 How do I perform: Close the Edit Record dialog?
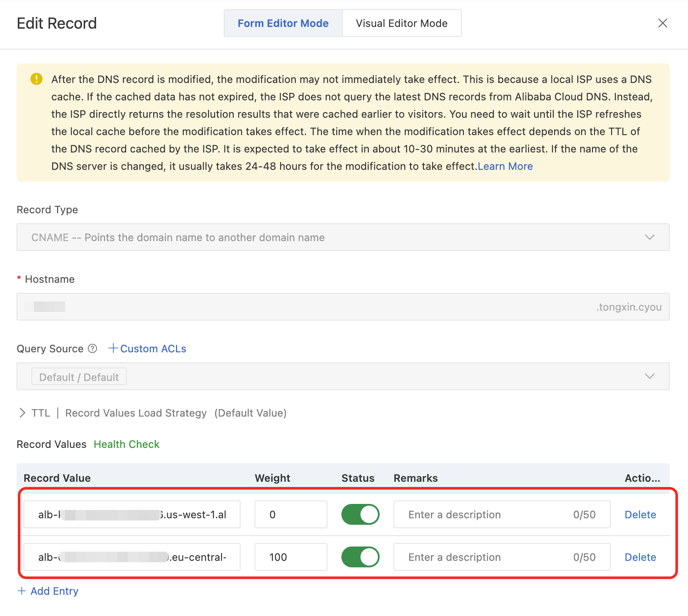[662, 23]
